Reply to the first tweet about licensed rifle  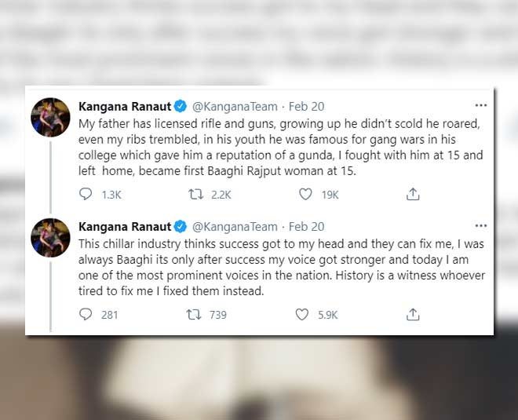86,194
